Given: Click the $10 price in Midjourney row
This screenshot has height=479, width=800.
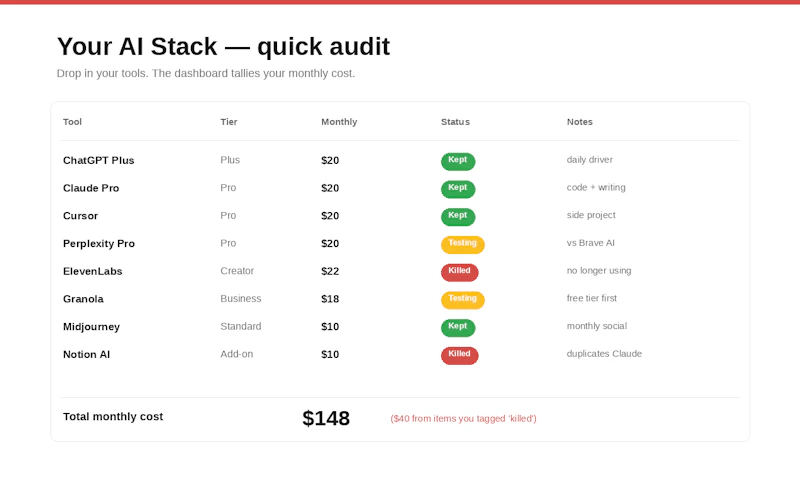Looking at the screenshot, I should coord(330,327).
